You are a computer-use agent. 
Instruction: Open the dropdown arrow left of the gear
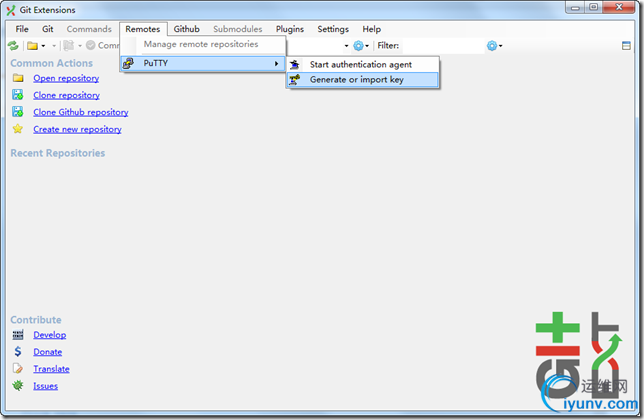point(346,46)
